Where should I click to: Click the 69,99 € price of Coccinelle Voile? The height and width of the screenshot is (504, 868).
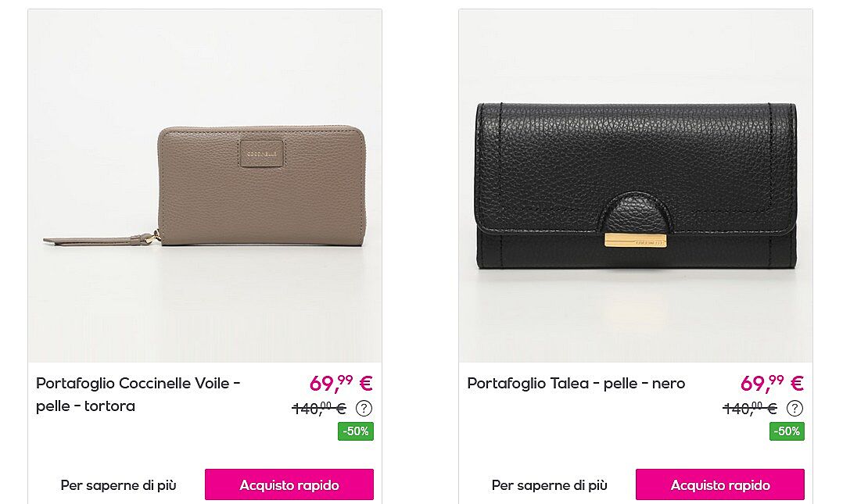341,383
